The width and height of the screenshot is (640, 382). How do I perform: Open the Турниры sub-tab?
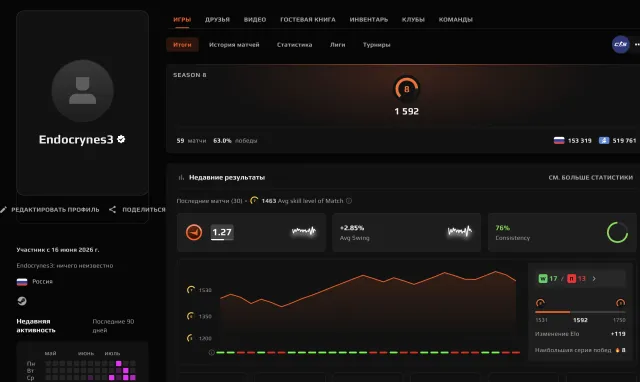tap(376, 44)
